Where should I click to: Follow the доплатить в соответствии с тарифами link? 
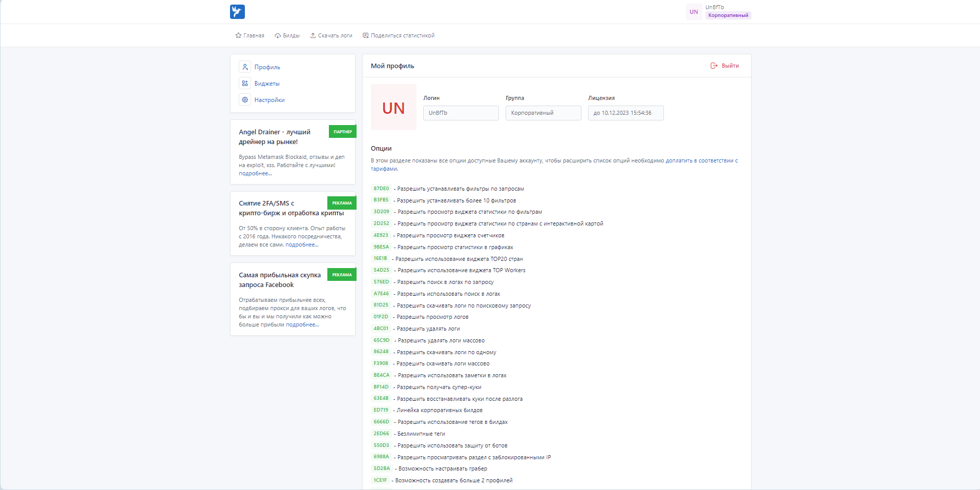(x=701, y=160)
